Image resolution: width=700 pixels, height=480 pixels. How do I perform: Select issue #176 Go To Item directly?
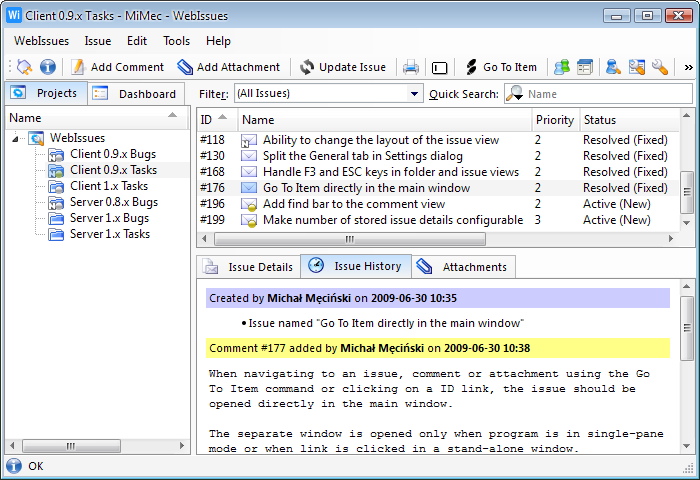(438, 188)
